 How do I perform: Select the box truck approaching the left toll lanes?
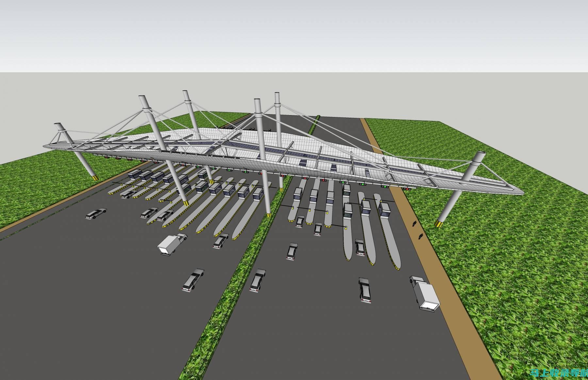point(172,244)
